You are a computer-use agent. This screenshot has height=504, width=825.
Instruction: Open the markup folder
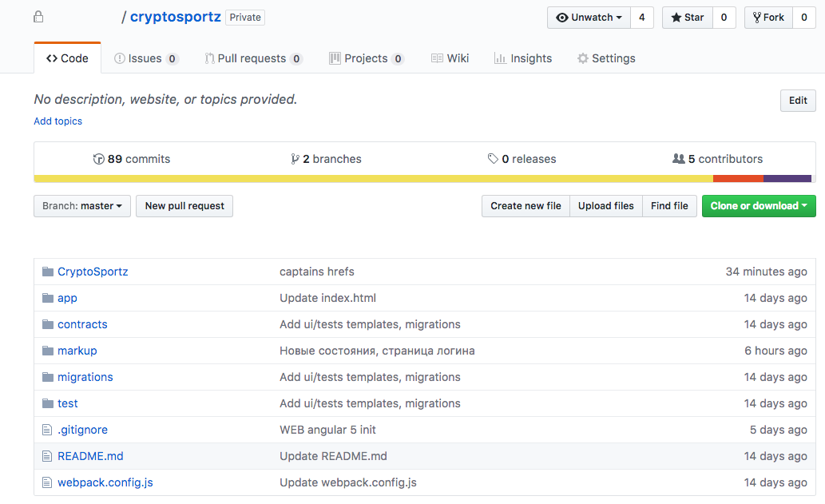tap(77, 351)
